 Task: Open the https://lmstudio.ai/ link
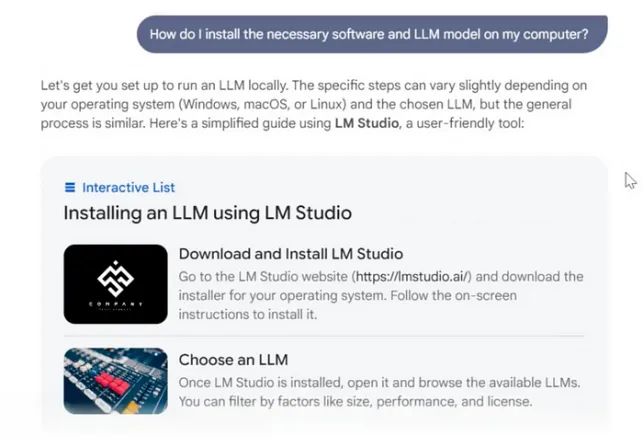[x=414, y=276]
